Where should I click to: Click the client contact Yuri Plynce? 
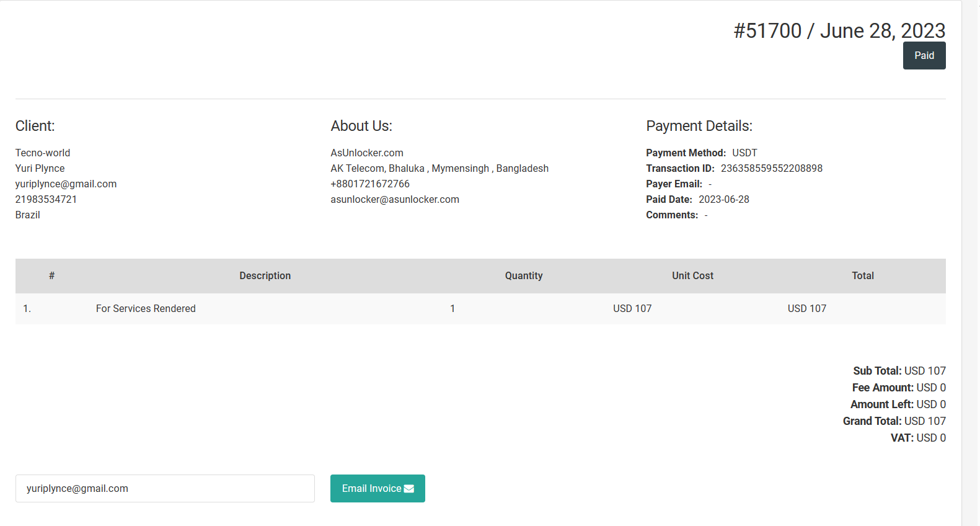coord(40,168)
